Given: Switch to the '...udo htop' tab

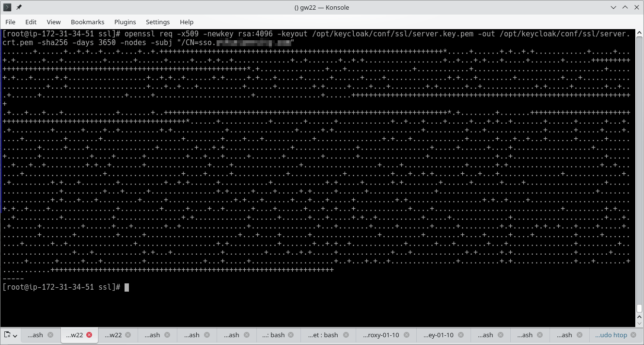Looking at the screenshot, I should click(x=611, y=335).
